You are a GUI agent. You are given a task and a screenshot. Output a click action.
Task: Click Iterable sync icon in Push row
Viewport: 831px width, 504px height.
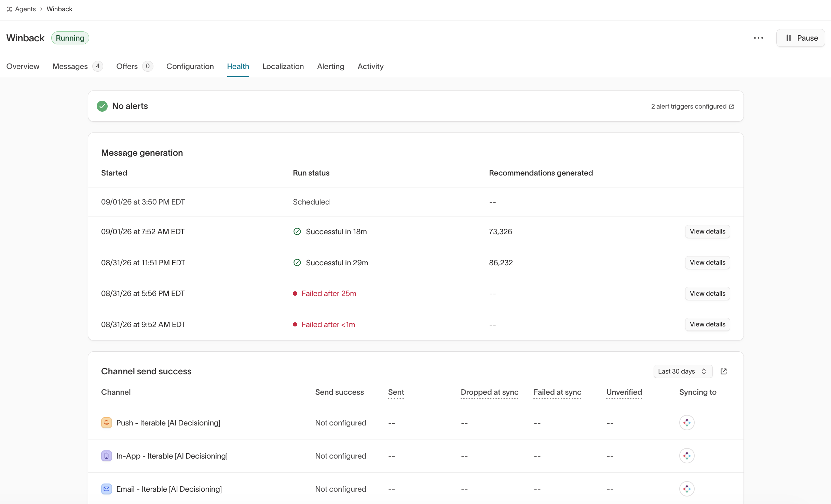687,423
